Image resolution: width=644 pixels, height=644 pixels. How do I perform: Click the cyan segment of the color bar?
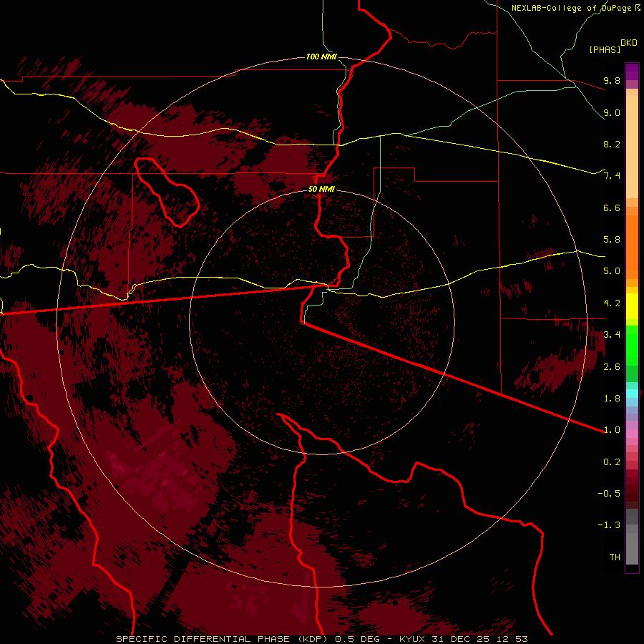(x=632, y=394)
